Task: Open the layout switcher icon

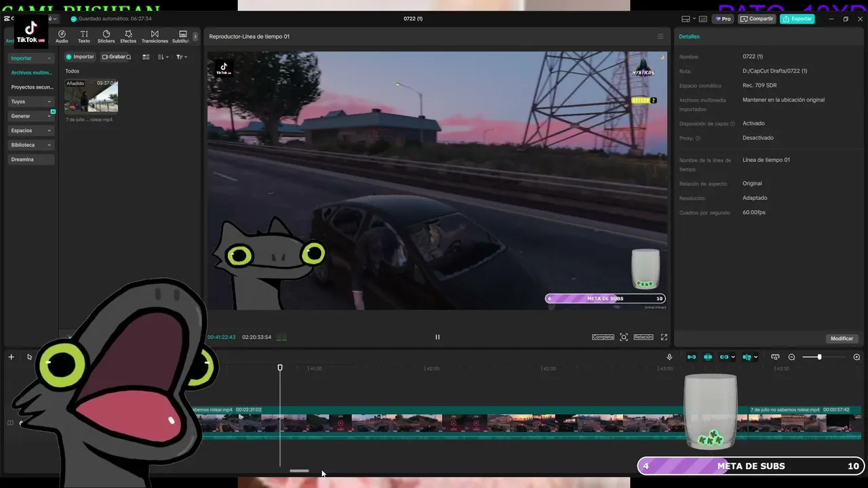Action: pos(686,19)
